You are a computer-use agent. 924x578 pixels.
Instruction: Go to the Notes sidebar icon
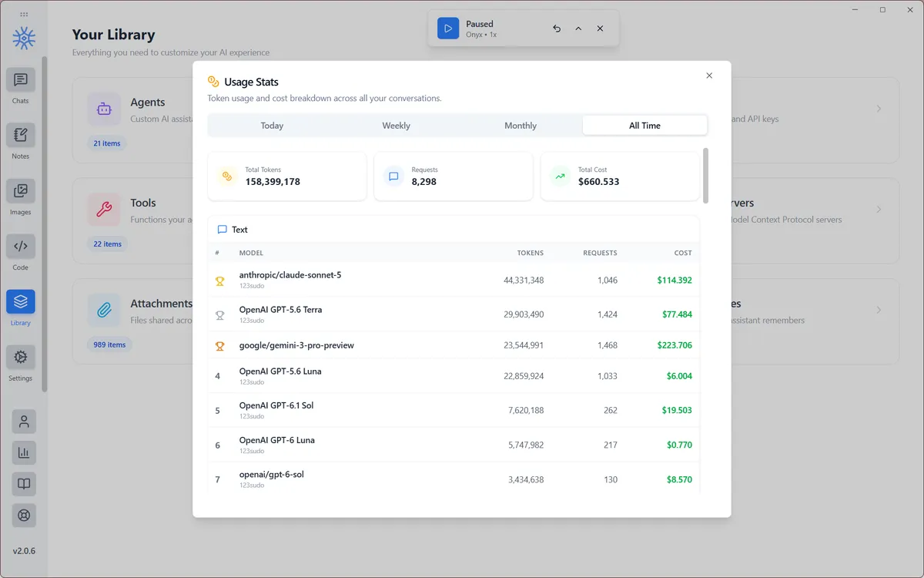coord(21,136)
